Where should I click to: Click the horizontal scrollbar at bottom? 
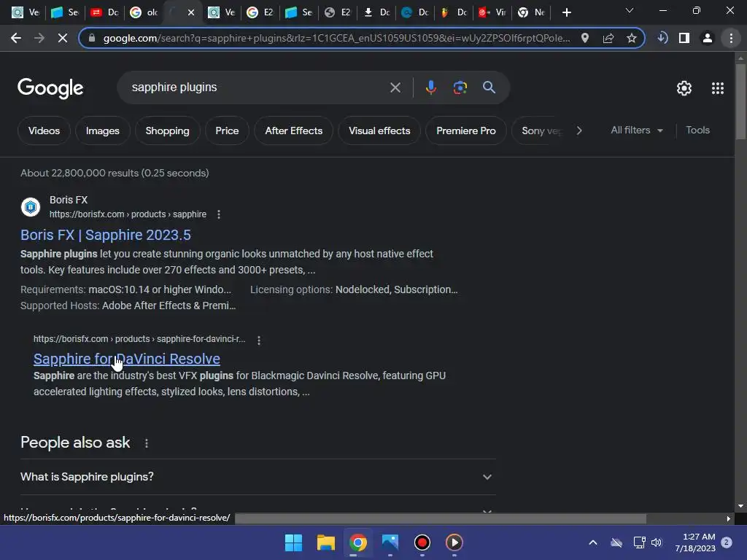point(441,518)
